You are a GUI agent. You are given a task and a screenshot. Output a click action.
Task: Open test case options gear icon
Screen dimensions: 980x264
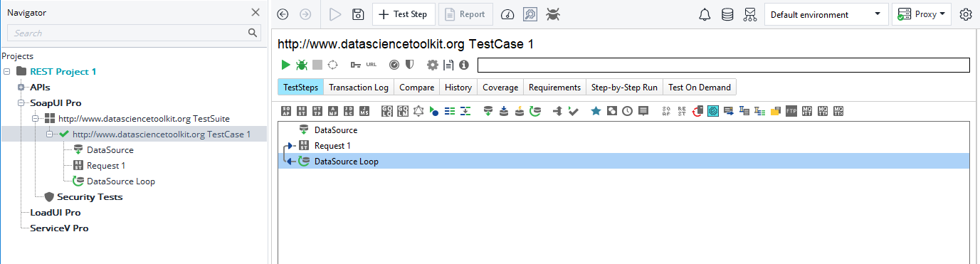tap(432, 65)
